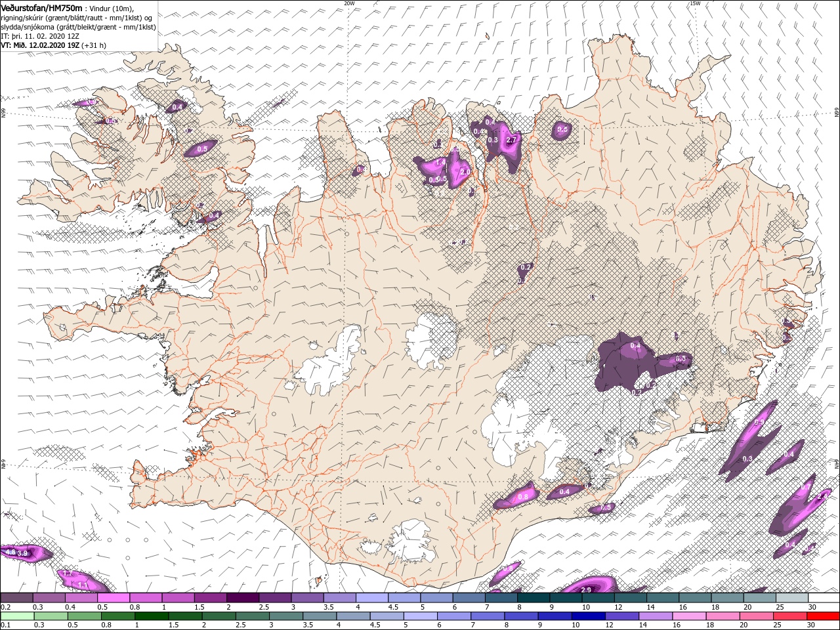Pick the dark teal snow swatch for 8–9 mm
Viewport: 840px width, 630px height.
533,598
